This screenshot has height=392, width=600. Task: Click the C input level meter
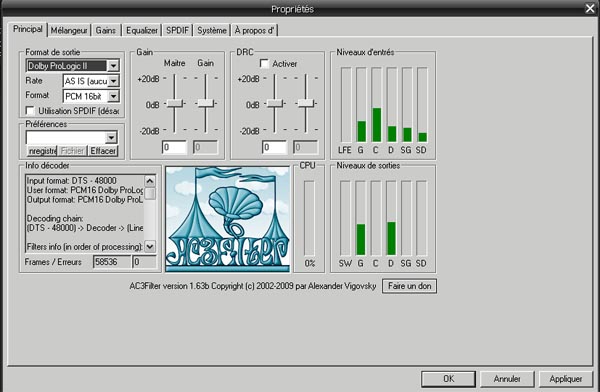point(377,105)
